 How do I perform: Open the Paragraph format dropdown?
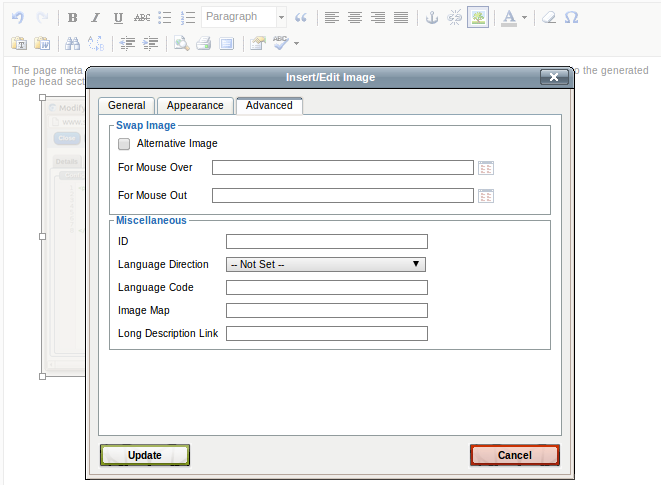(244, 18)
